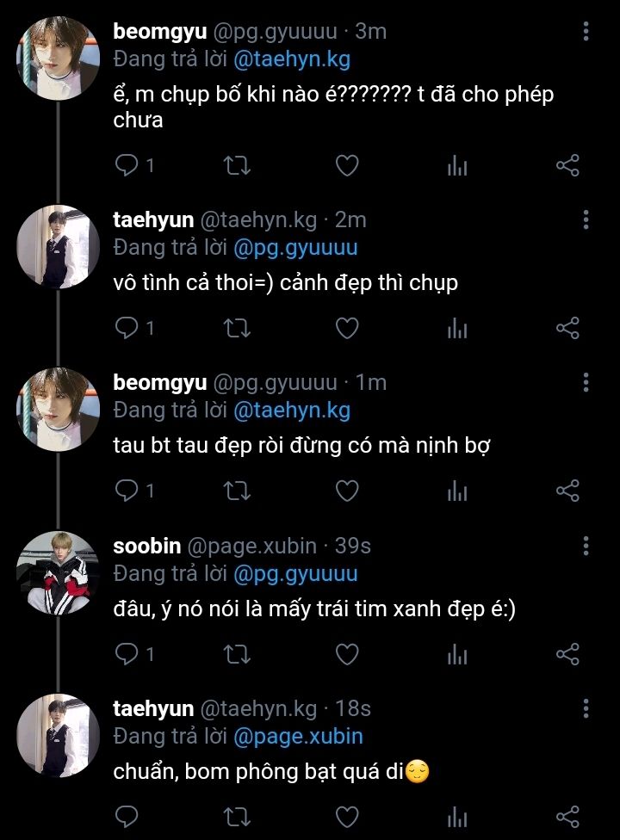Like beomgyu's tweet posted 3m ago
The width and height of the screenshot is (620, 840).
click(346, 165)
